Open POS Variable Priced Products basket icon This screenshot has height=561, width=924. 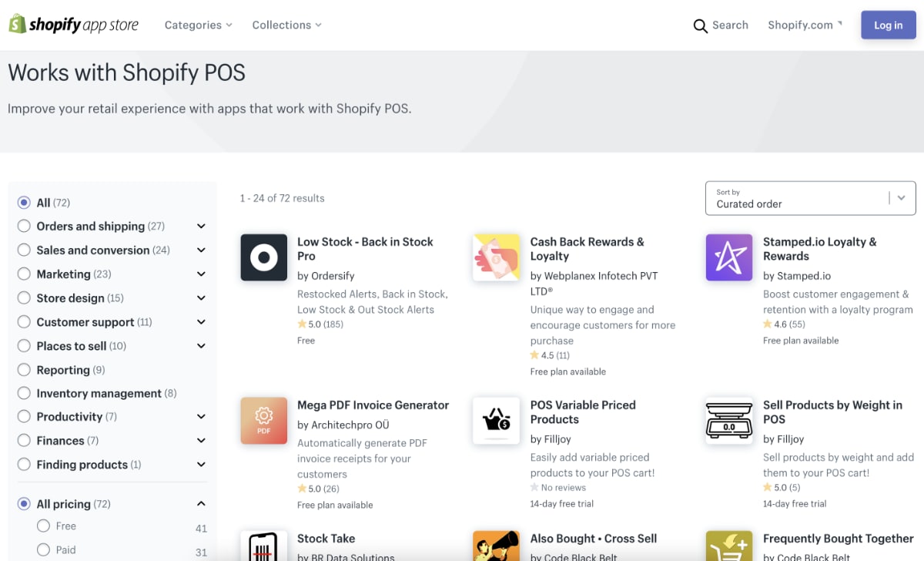pos(497,421)
